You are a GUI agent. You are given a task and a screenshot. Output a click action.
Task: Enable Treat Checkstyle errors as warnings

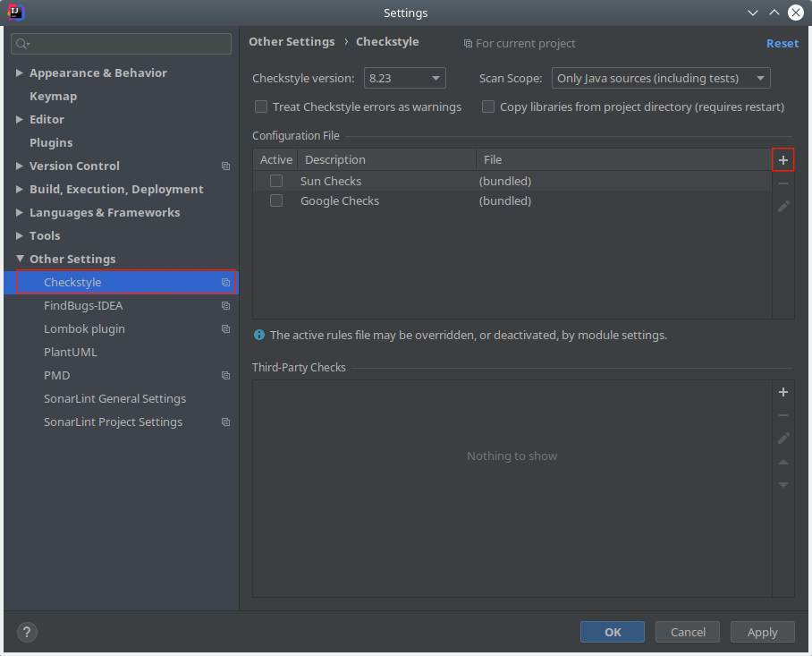pos(261,107)
